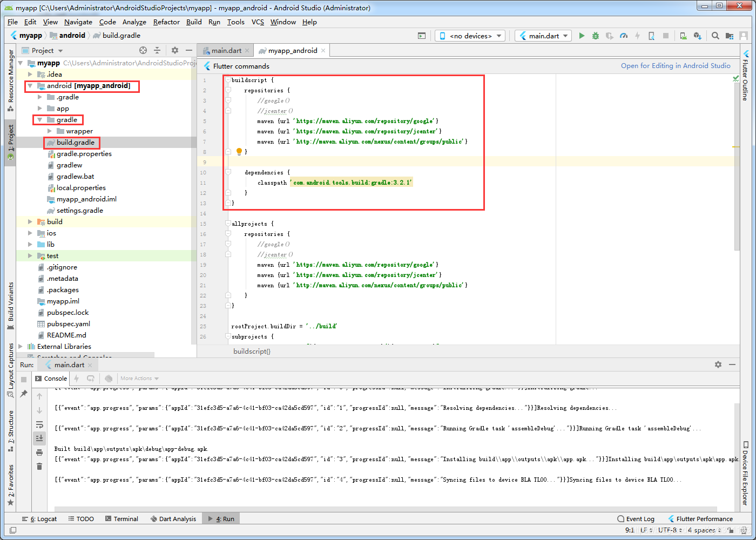Screen dimensions: 756x540
Task: Open the Project view selector dropdown
Action: coord(43,50)
